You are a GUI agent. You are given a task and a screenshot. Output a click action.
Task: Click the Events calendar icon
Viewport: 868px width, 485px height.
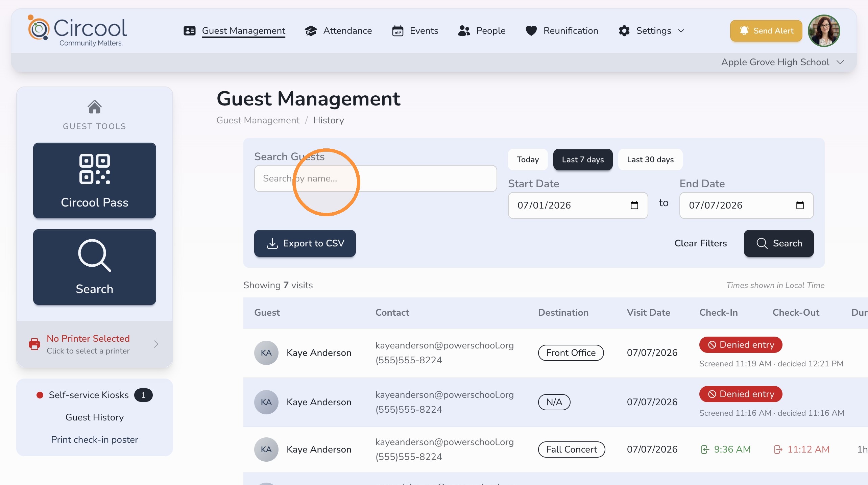click(x=397, y=31)
